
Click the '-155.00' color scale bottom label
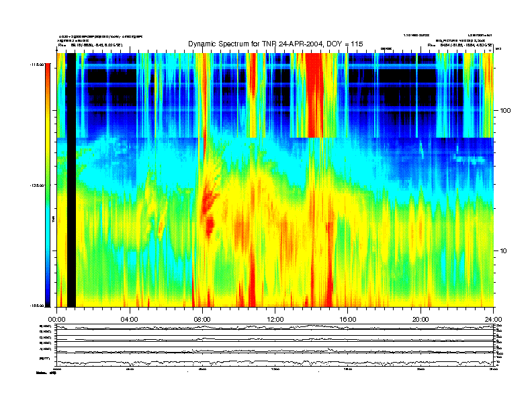[37, 306]
